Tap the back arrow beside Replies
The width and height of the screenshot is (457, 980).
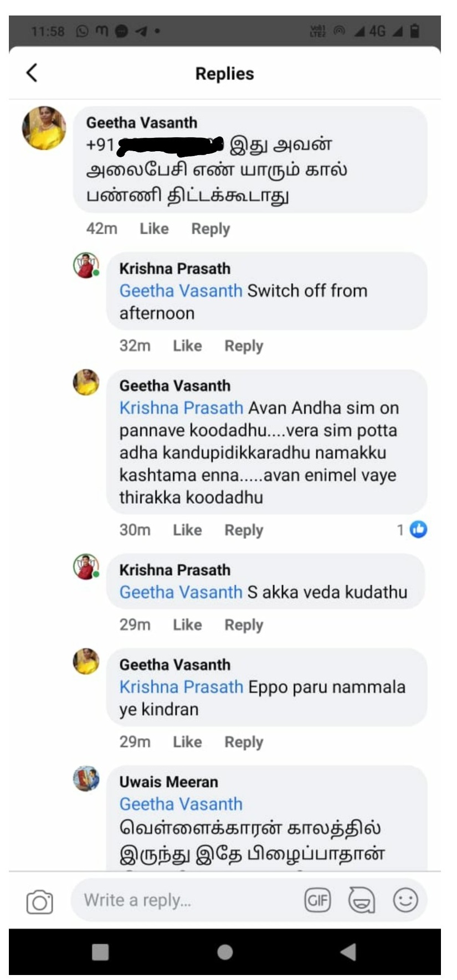pos(32,73)
